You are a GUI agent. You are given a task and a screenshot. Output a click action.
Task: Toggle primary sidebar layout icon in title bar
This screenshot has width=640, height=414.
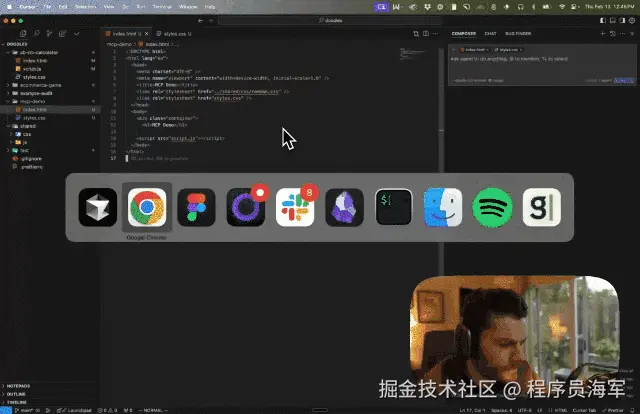[x=603, y=20]
